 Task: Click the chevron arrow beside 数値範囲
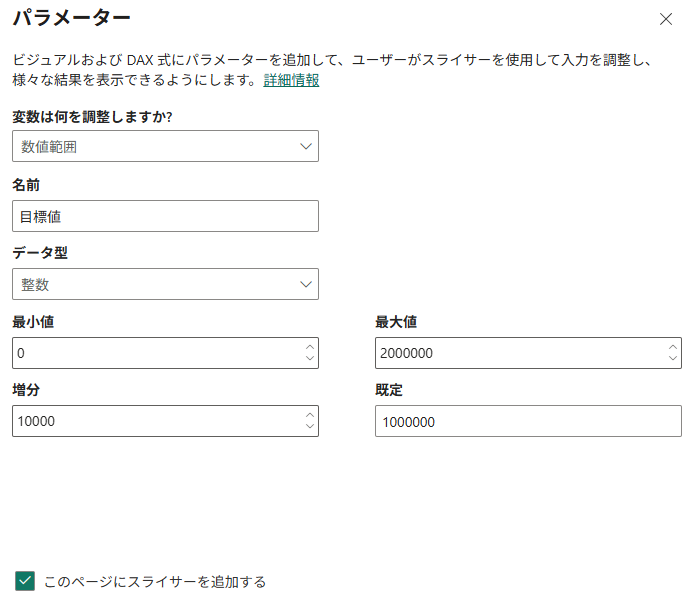(306, 147)
